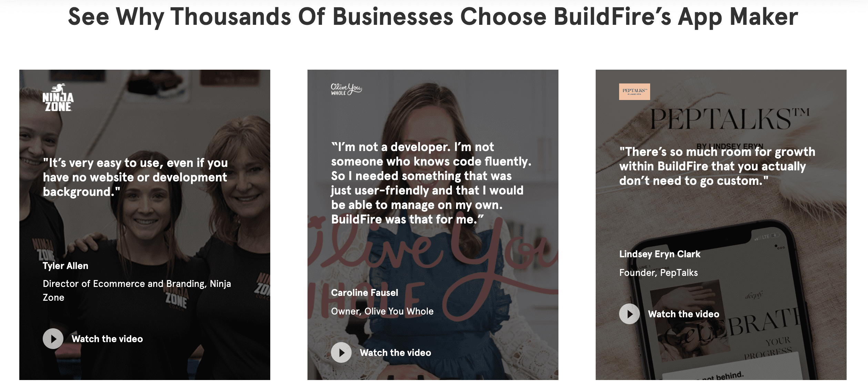The width and height of the screenshot is (868, 389).
Task: Click the "so much room for growth" quote
Action: [x=717, y=166]
